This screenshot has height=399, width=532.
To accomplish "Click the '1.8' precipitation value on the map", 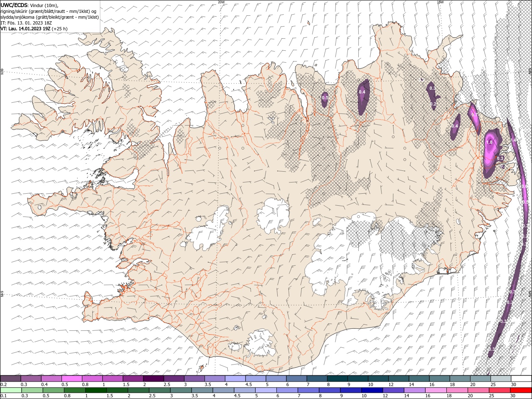I will pos(489,142).
